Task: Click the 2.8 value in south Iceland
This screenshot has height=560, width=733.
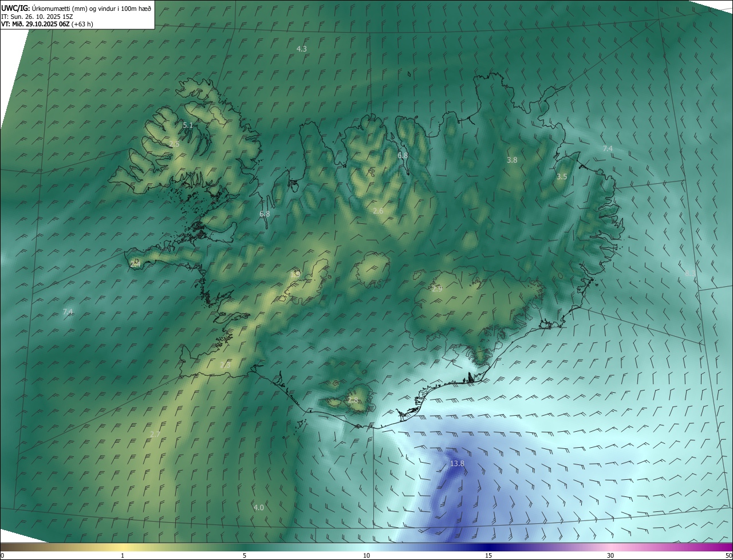Action: [353, 400]
